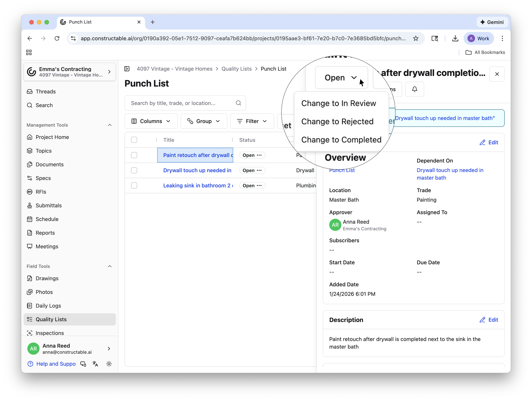532x401 pixels.
Task: Open browser downloads icon
Action: [455, 39]
